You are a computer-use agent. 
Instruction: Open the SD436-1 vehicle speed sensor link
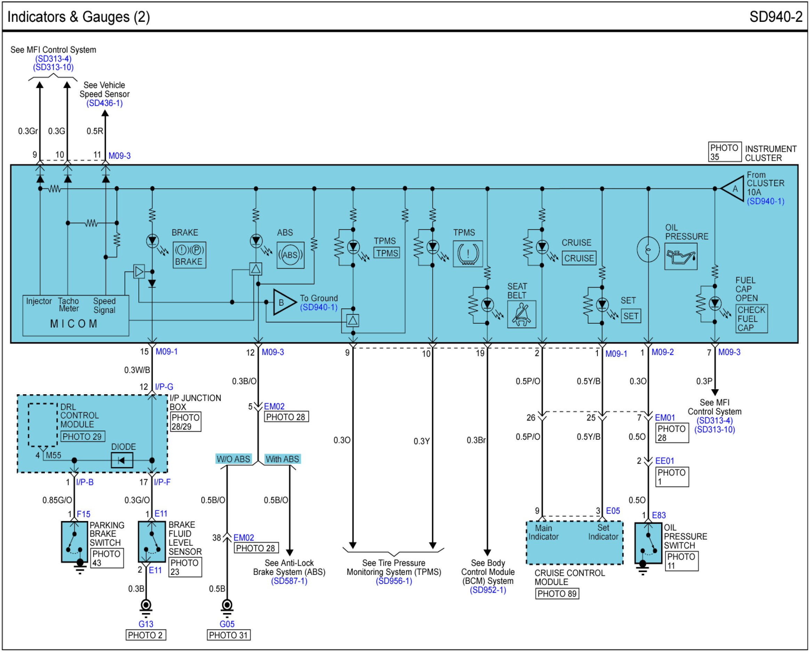point(104,103)
